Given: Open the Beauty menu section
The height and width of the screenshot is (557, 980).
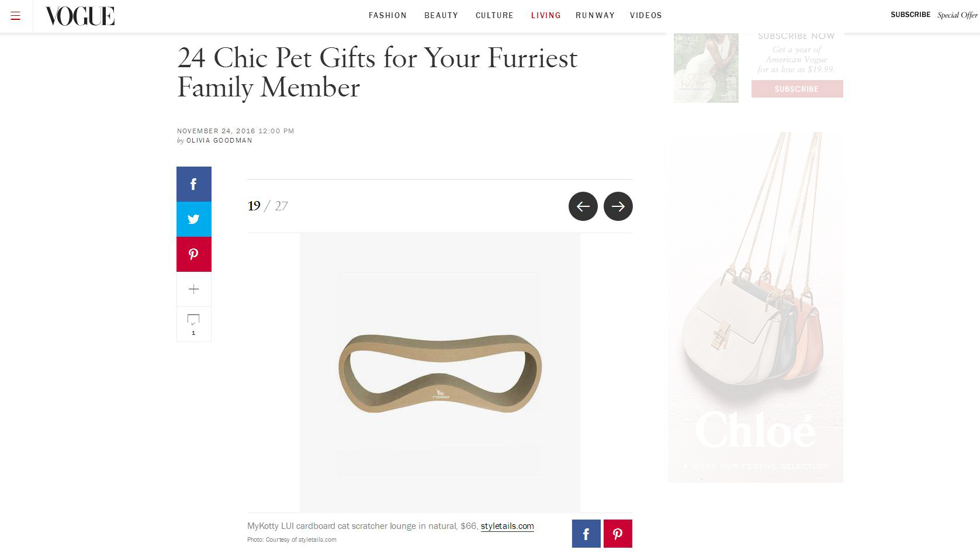Looking at the screenshot, I should [x=441, y=16].
